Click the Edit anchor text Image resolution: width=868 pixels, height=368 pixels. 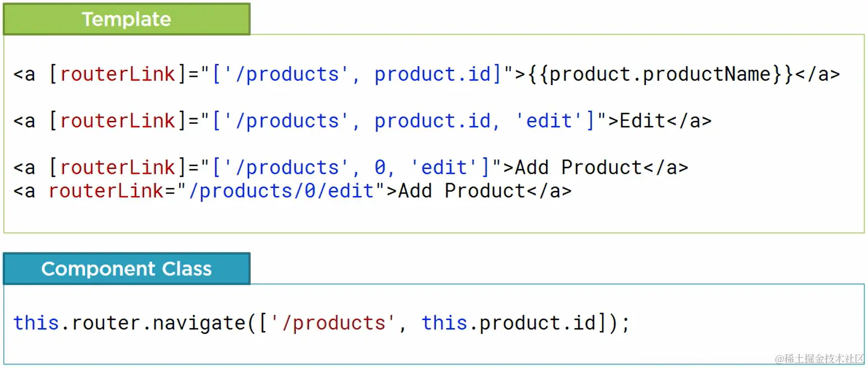642,120
